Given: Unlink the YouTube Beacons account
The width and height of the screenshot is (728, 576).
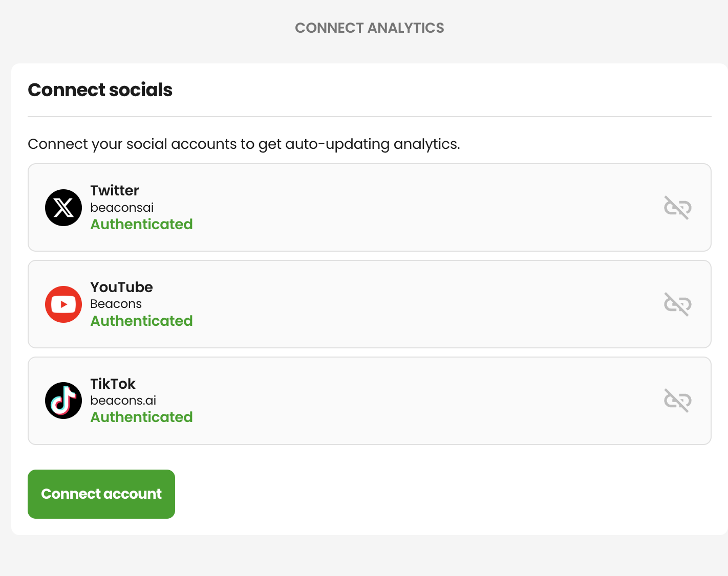Looking at the screenshot, I should 678,304.
